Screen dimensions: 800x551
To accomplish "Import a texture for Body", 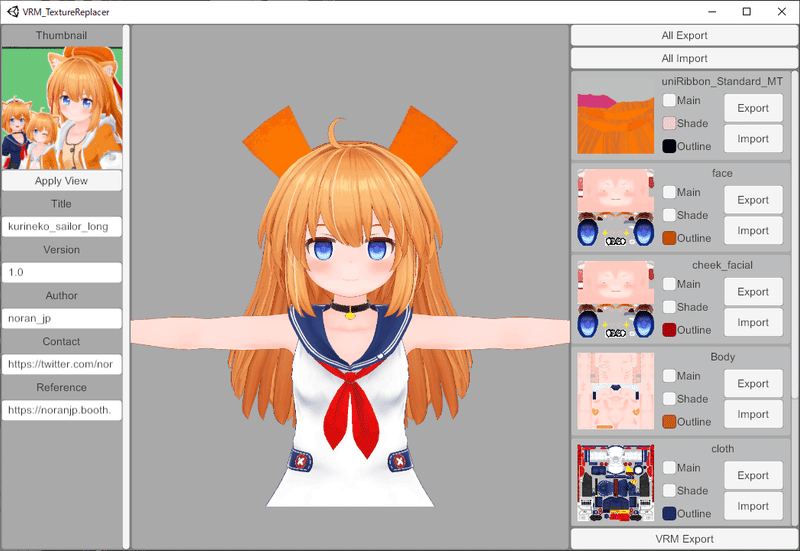I will [753, 414].
